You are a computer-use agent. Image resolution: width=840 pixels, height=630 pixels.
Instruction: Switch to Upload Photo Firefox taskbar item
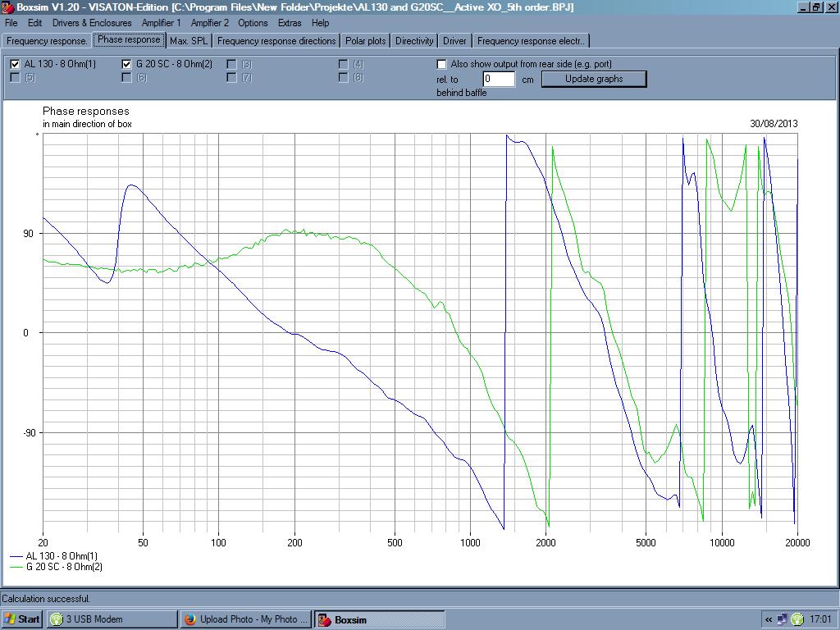(245, 619)
